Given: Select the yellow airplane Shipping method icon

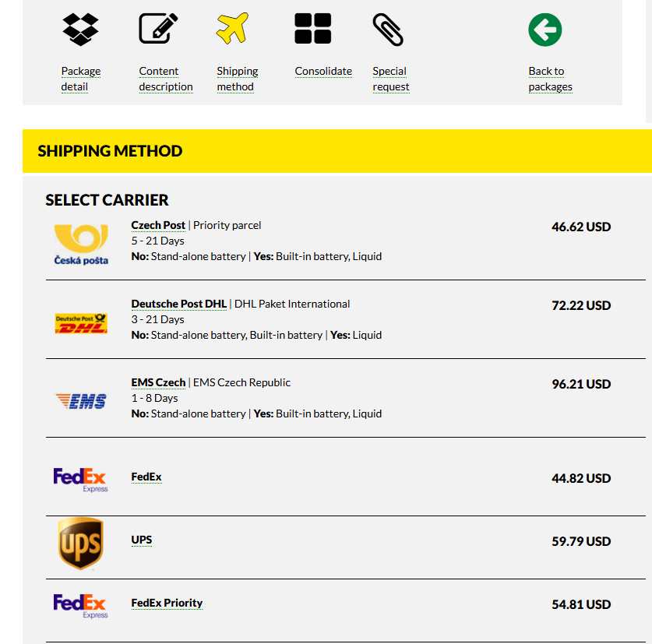Looking at the screenshot, I should click(x=232, y=29).
